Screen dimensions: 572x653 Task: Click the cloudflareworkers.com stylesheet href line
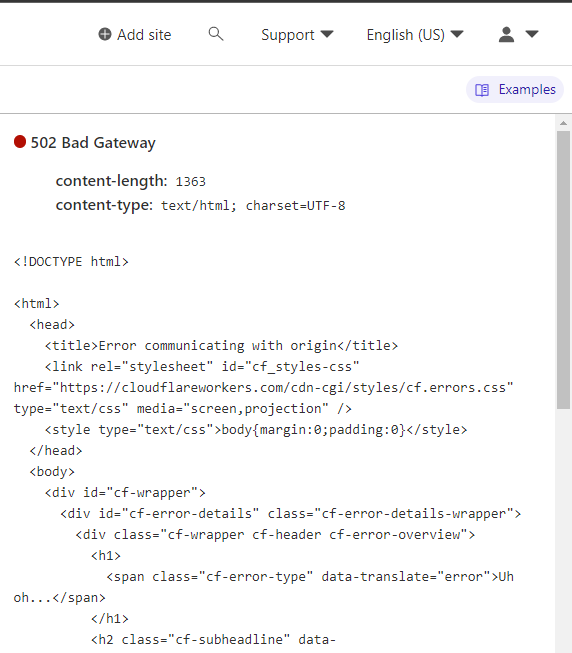tap(264, 388)
